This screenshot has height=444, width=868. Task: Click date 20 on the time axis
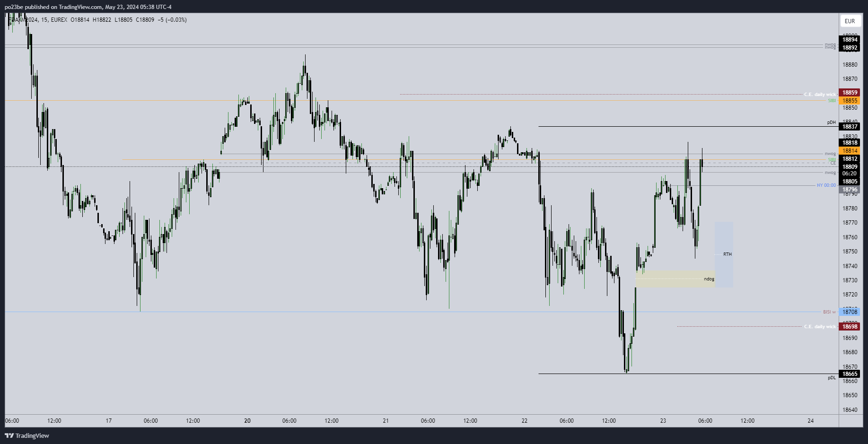247,421
